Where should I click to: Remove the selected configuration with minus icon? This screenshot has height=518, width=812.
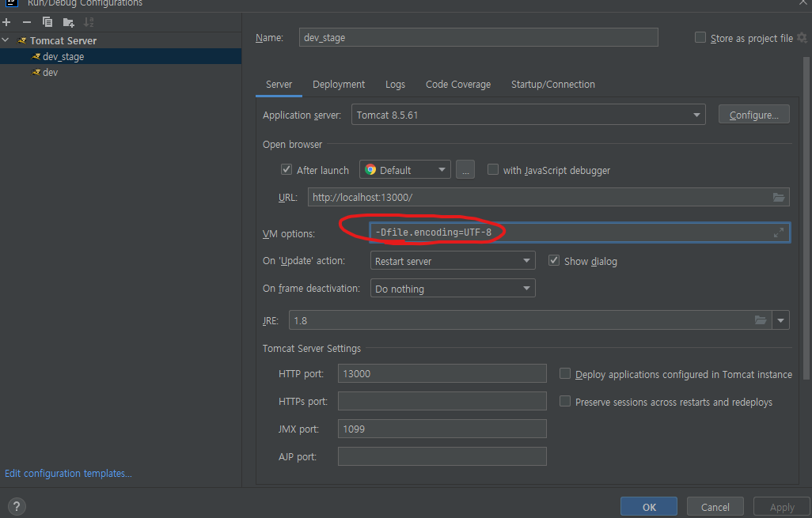(x=27, y=22)
